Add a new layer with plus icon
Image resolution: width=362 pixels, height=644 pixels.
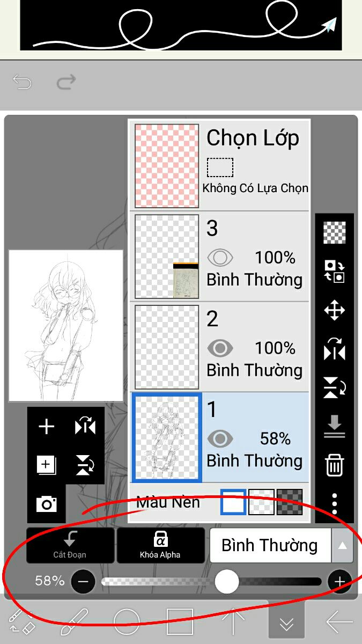[x=47, y=427]
